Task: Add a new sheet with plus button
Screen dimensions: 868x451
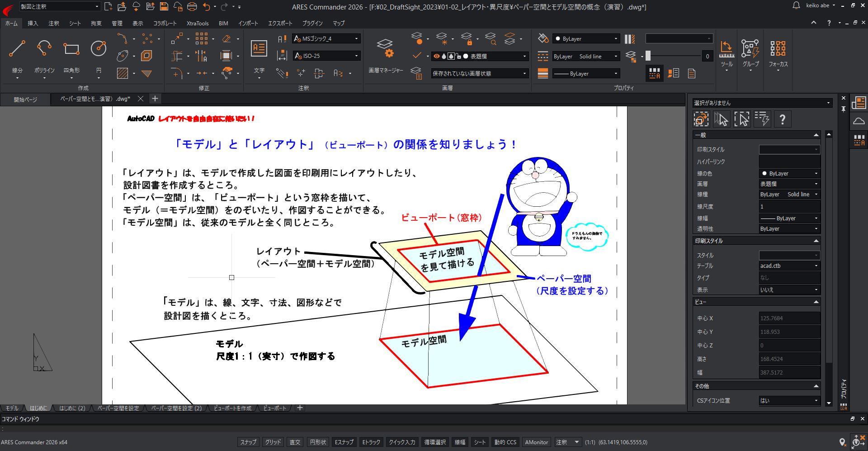Action: [x=300, y=408]
